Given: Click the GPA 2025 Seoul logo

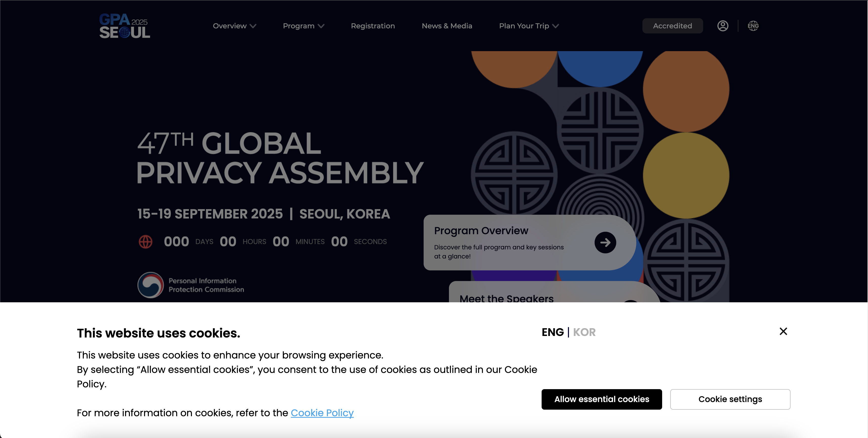Looking at the screenshot, I should click(x=125, y=26).
